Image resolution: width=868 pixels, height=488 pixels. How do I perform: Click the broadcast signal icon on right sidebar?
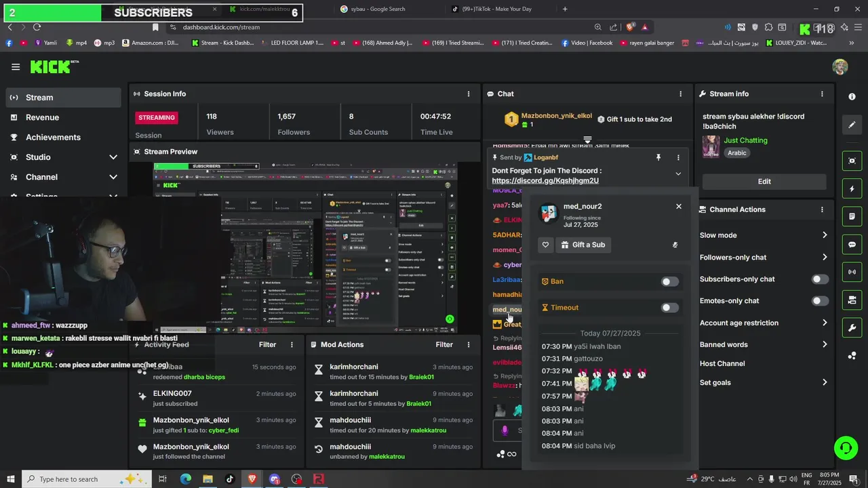point(852,272)
